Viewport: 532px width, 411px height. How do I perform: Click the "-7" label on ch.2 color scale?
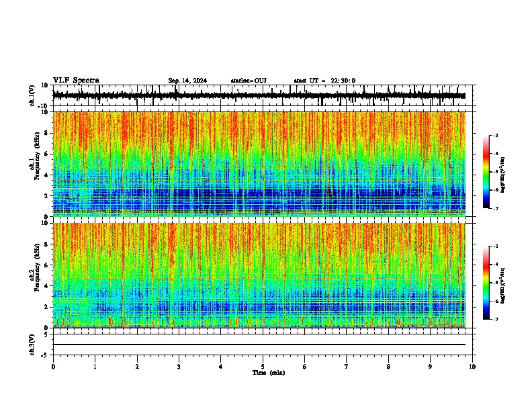point(496,319)
